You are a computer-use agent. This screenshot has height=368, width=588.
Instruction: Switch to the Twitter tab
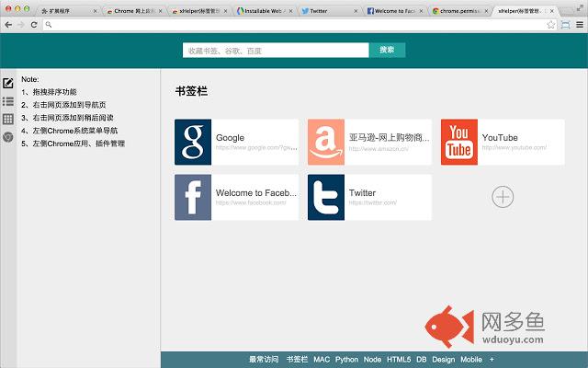(328, 11)
